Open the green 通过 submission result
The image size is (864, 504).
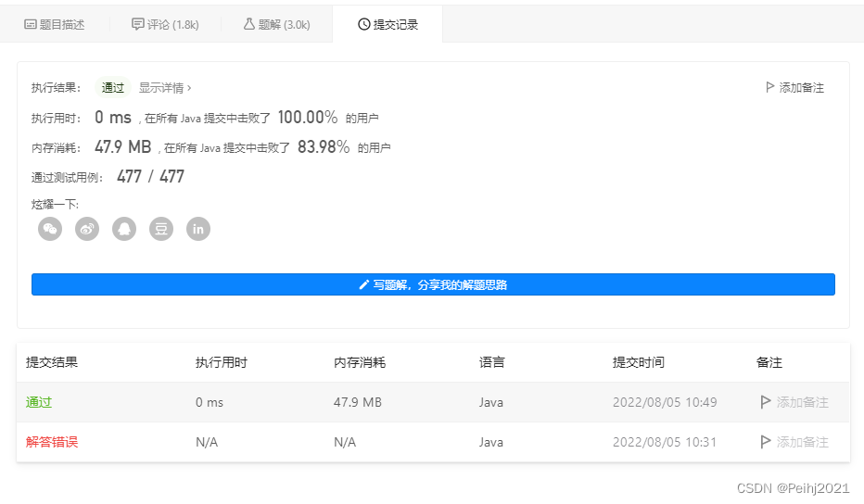[x=39, y=402]
